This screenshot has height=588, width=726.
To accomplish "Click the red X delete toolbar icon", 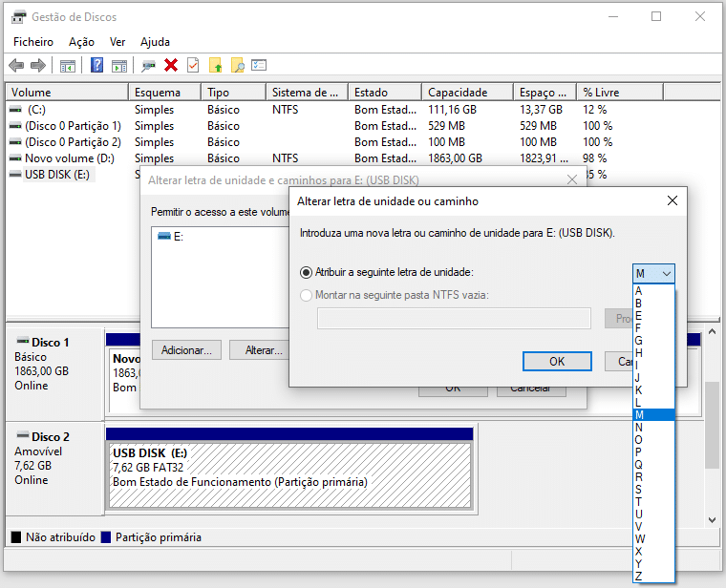I will [x=171, y=65].
